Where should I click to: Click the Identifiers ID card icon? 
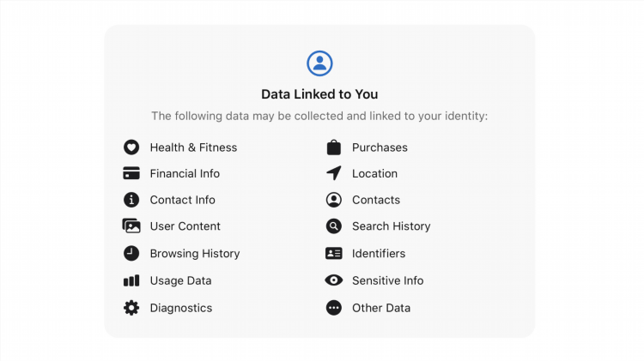[x=334, y=253]
